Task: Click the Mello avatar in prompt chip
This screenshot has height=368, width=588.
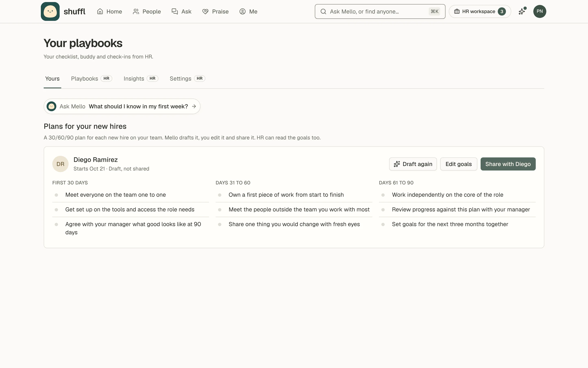Action: [51, 106]
